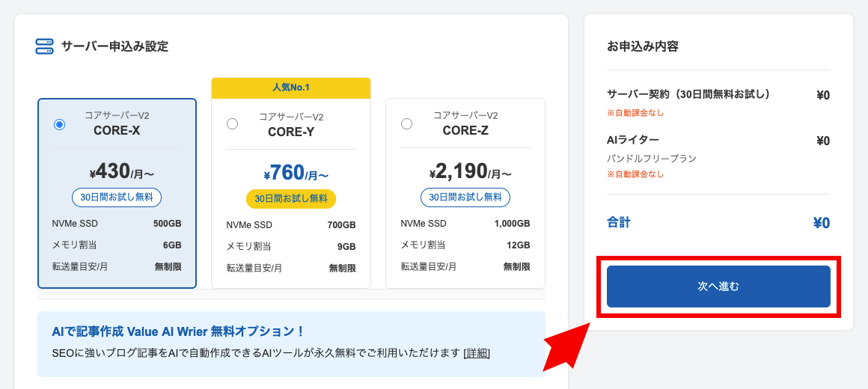Click the 500GB NVMe SSD value
This screenshot has height=389, width=868.
pos(167,224)
